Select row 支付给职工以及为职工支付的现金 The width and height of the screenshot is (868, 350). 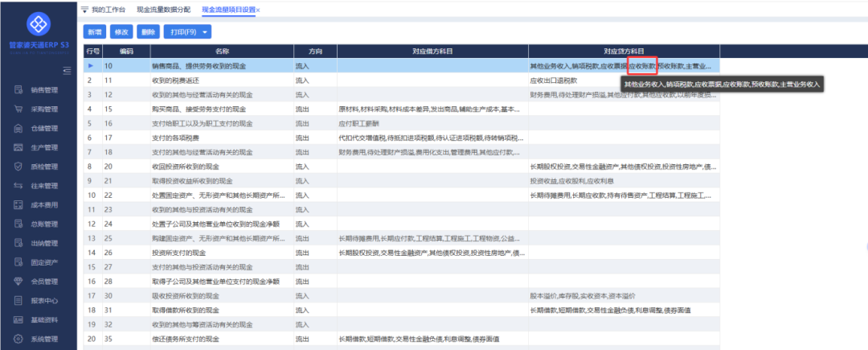point(402,123)
